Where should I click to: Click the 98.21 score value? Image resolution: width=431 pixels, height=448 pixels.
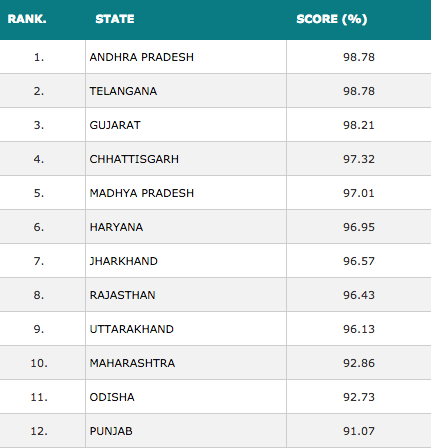pos(359,125)
